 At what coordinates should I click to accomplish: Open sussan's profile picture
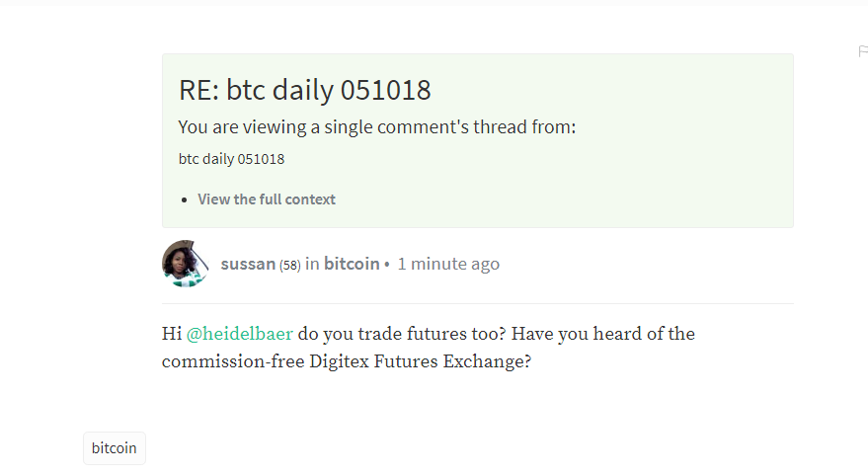186,264
